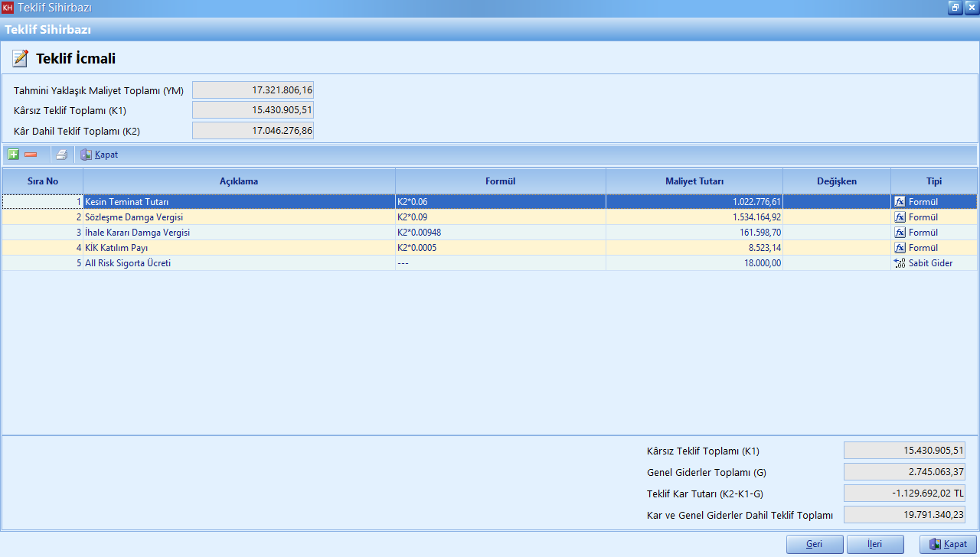Image resolution: width=980 pixels, height=557 pixels.
Task: Click the Genel Giderler Toplamı (G) field
Action: (x=903, y=472)
